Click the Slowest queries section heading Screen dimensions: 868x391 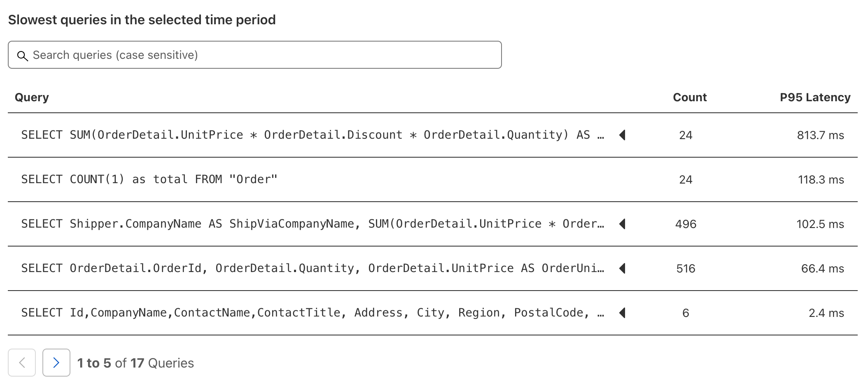pos(142,20)
